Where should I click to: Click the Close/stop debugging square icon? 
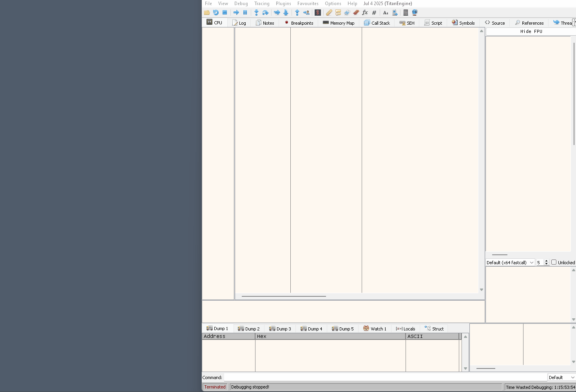point(225,13)
